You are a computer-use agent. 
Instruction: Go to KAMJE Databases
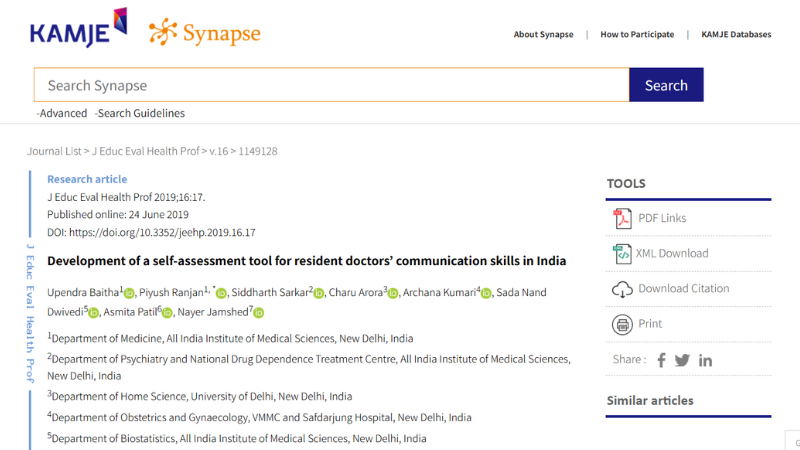[736, 35]
